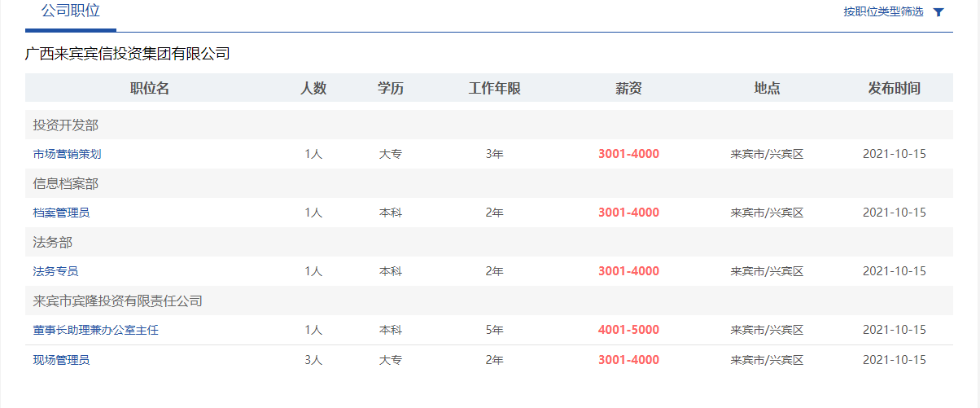Click date in 法务专员 row
The width and height of the screenshot is (980, 408).
pos(895,271)
